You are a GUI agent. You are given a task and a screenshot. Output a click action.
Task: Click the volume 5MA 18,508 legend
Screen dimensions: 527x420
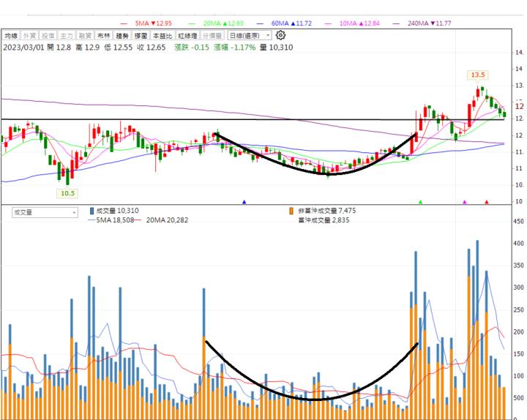click(x=111, y=220)
